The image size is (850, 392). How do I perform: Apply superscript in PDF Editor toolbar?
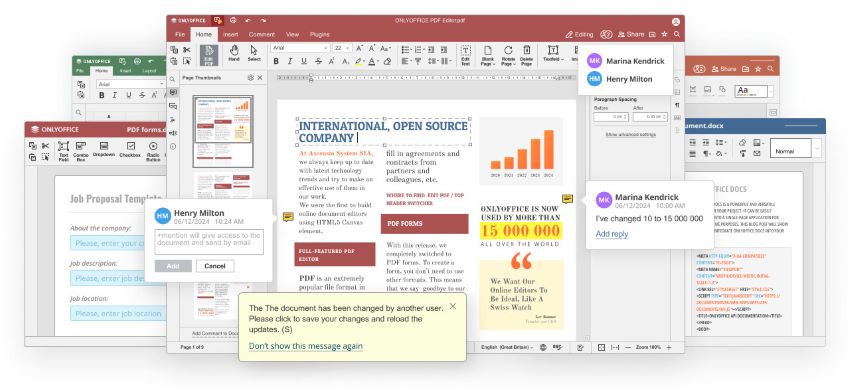click(x=333, y=61)
